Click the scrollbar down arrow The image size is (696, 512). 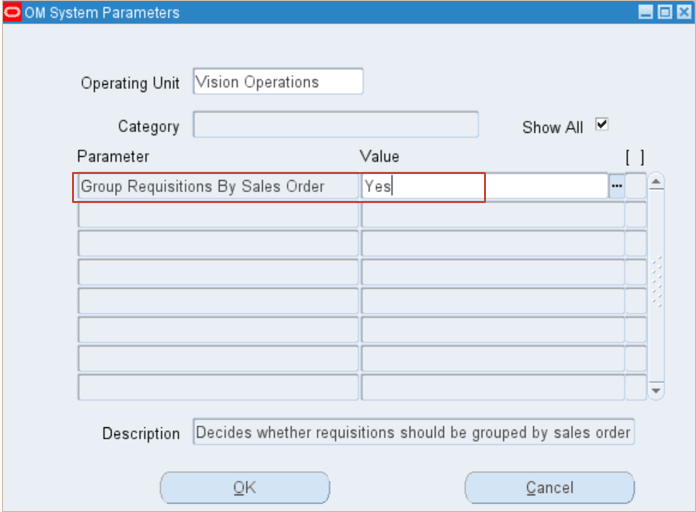pos(656,390)
